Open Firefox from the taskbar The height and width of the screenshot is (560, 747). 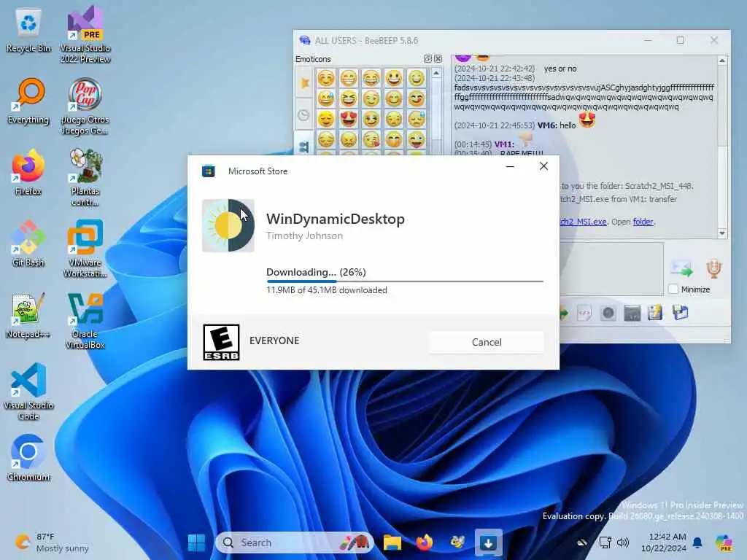tap(424, 542)
